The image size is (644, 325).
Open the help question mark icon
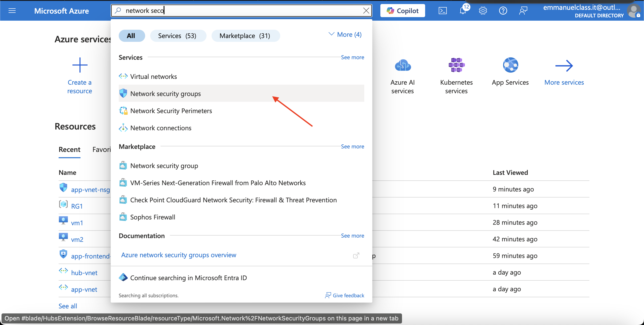pyautogui.click(x=503, y=11)
